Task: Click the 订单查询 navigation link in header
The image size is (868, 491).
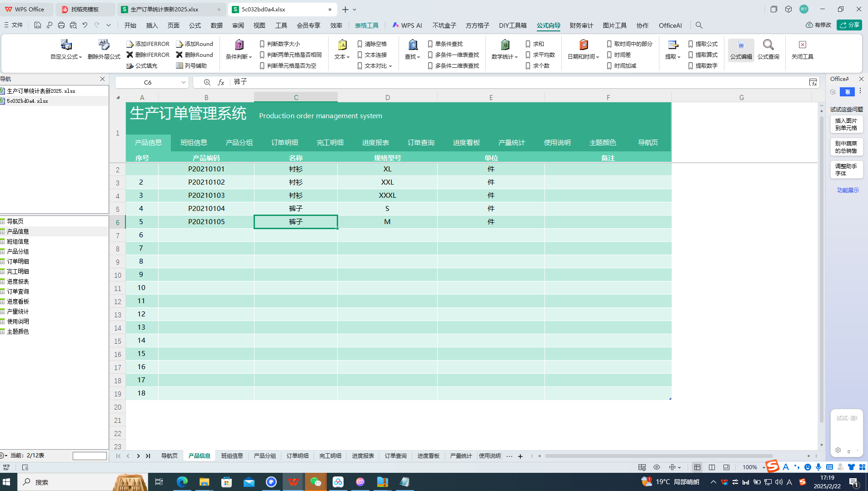Action: [421, 142]
